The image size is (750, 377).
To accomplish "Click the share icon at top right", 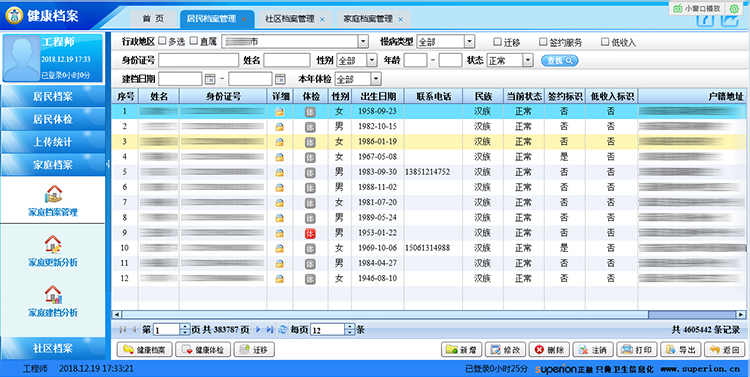I will pyautogui.click(x=730, y=20).
